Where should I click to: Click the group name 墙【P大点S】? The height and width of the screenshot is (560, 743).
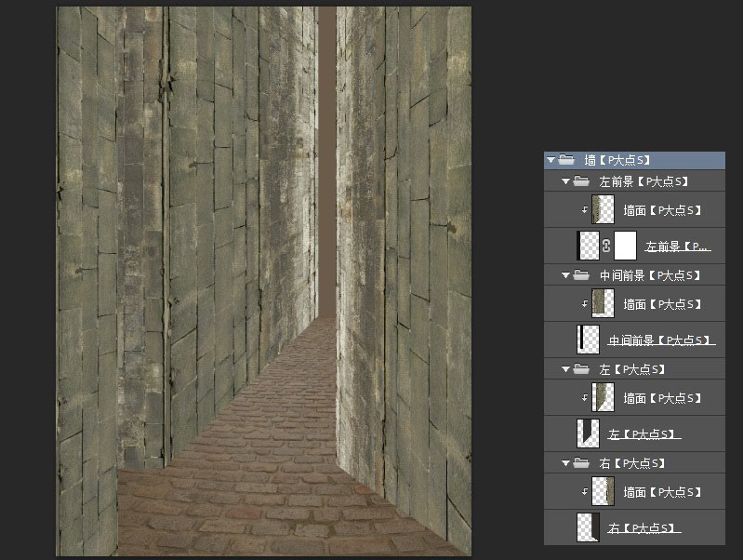[617, 160]
